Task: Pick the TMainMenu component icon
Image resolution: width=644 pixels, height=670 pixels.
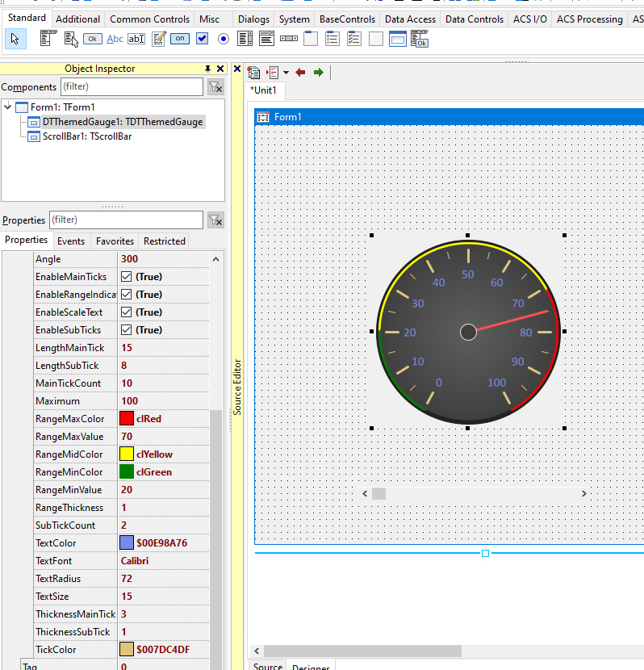Action: [48, 39]
